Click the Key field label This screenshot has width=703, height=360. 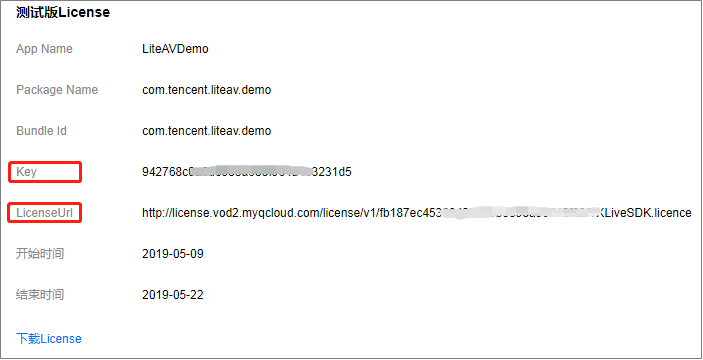[26, 172]
